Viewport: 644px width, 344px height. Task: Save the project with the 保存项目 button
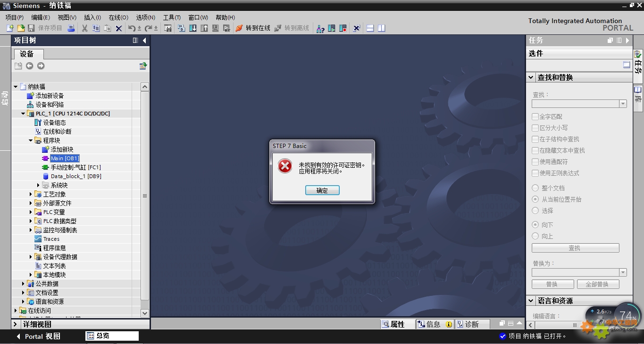click(x=45, y=28)
